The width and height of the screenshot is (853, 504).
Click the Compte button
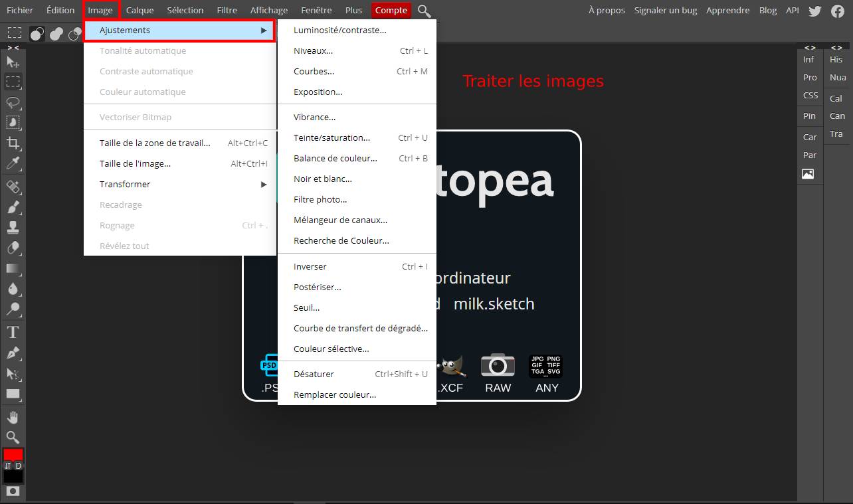391,10
